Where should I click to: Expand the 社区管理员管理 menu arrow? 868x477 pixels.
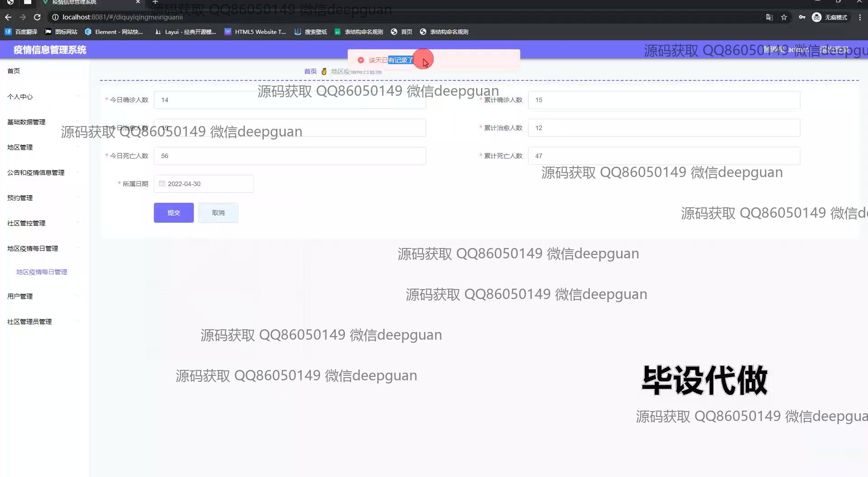tap(78, 321)
